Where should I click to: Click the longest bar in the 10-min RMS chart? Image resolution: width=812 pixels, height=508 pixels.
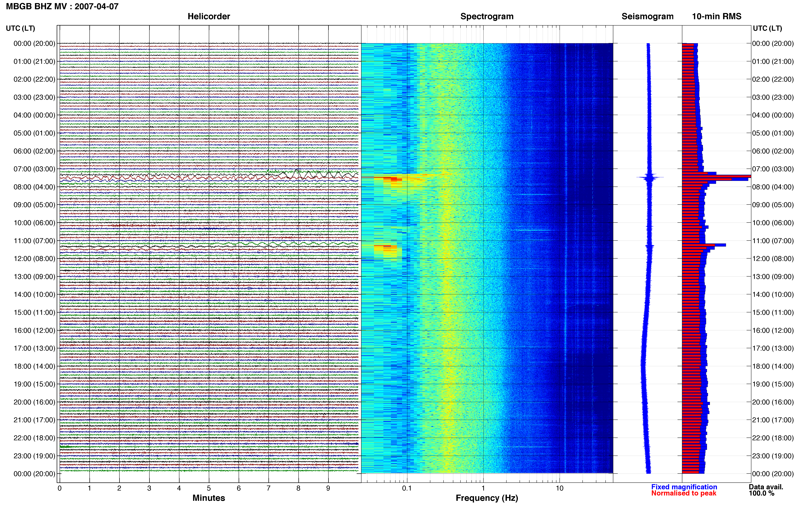point(716,176)
